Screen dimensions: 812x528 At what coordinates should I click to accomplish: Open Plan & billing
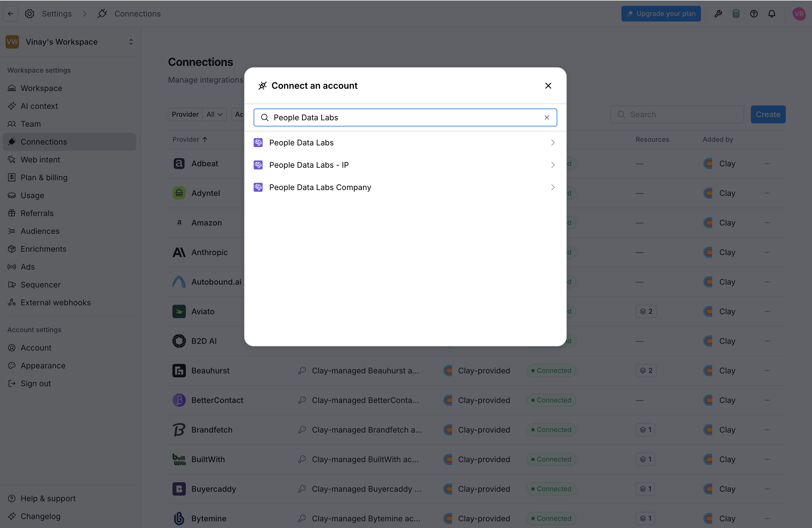click(x=69, y=177)
